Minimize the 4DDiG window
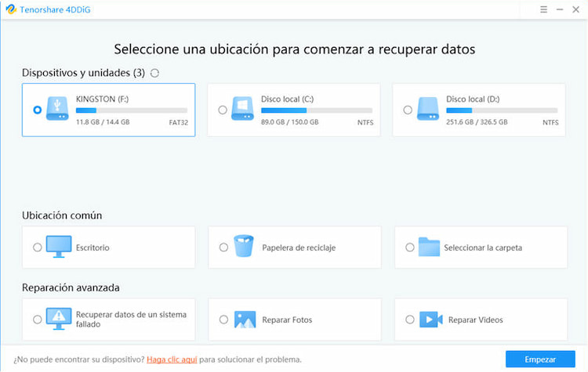Image resolution: width=588 pixels, height=372 pixels. (560, 9)
